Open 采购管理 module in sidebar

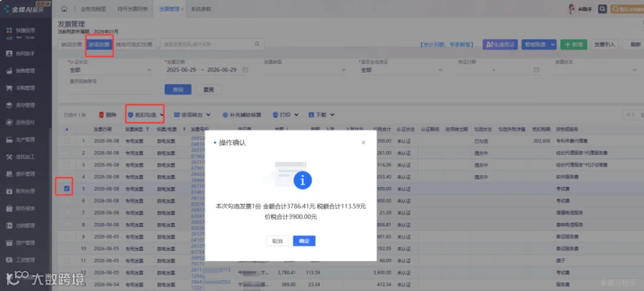(21, 88)
